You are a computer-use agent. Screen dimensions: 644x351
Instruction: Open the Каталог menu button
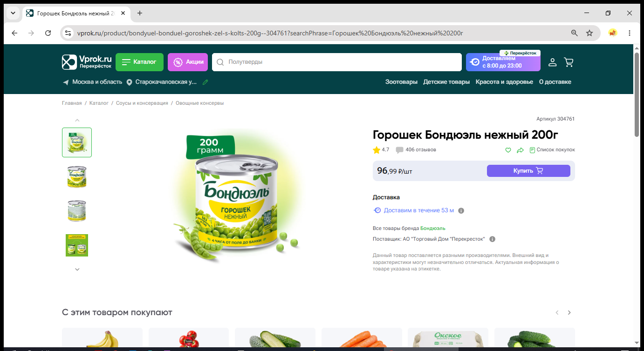pos(139,62)
